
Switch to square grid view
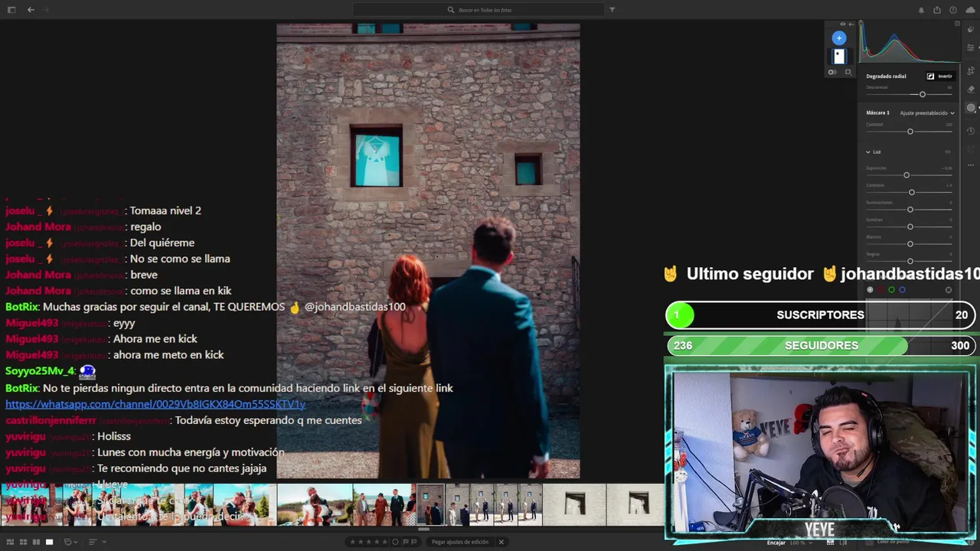coord(24,542)
